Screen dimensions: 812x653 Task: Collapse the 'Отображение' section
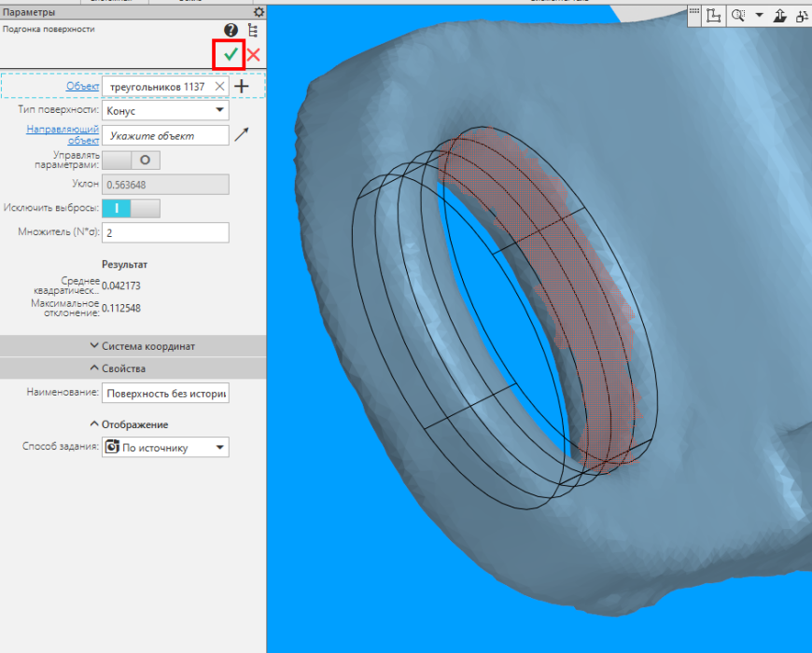point(129,424)
